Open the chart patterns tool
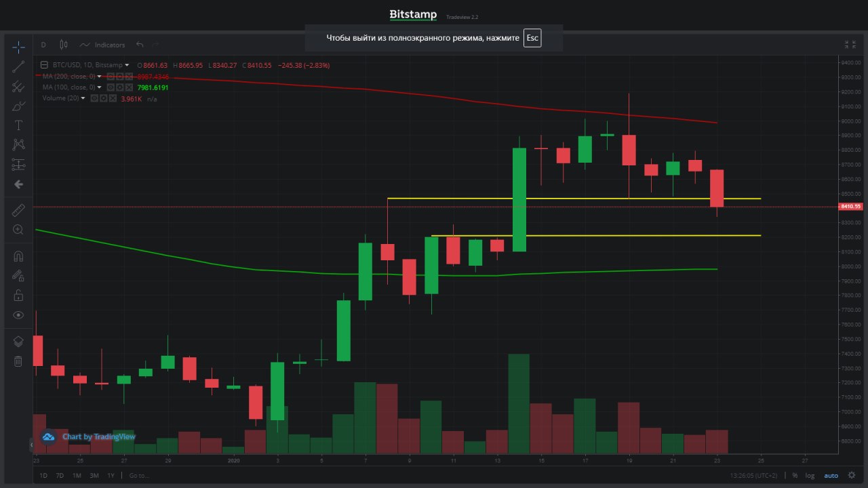 [18, 144]
